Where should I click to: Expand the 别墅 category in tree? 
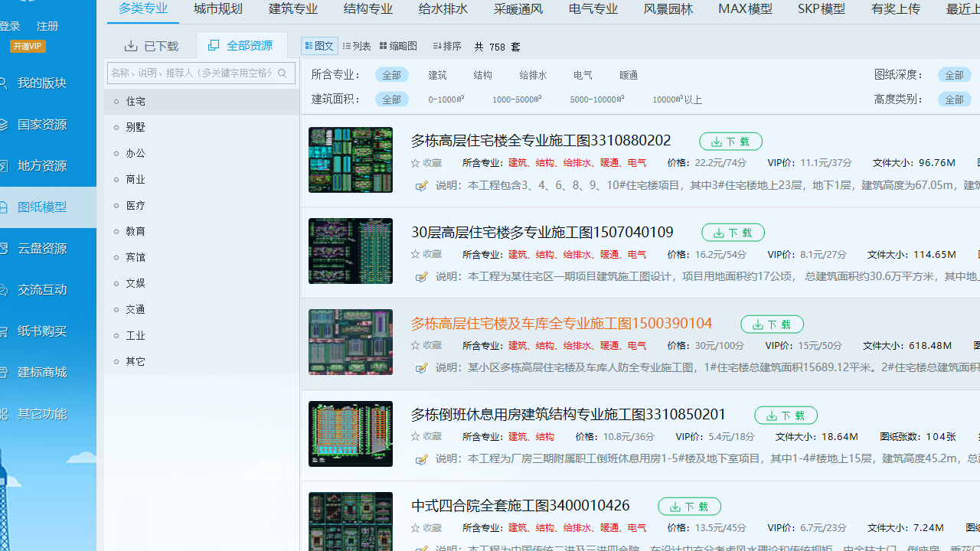point(136,128)
